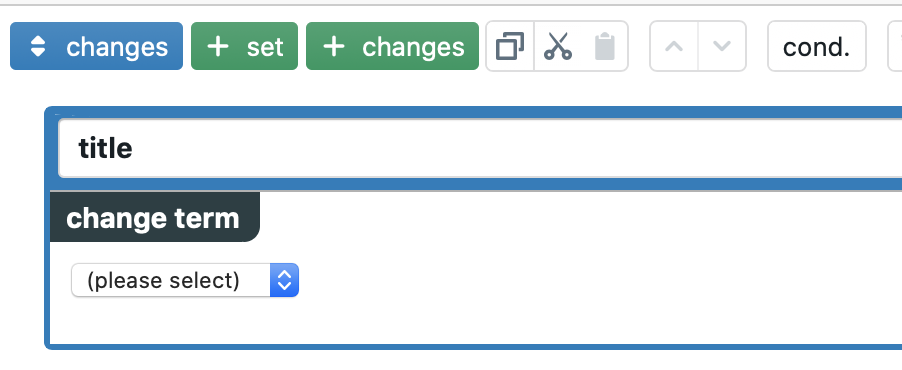Viewport: 902px width, 370px height.
Task: Select the change term header tab
Action: (155, 217)
